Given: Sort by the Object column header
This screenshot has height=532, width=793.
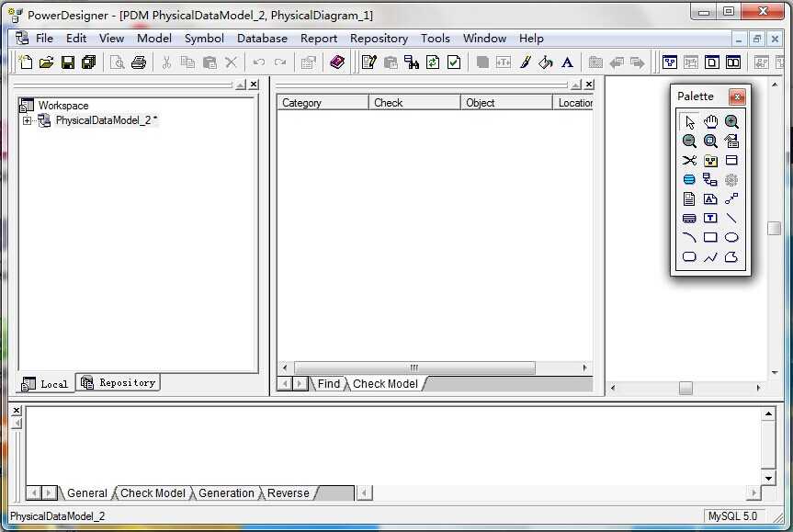Looking at the screenshot, I should point(506,103).
